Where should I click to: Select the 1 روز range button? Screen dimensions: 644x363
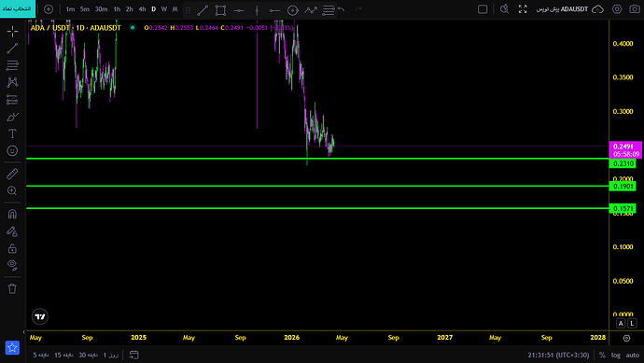111,355
